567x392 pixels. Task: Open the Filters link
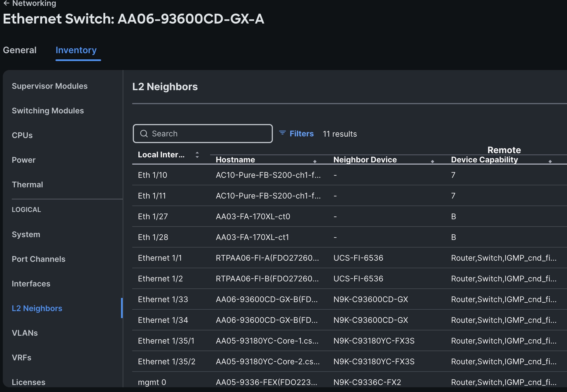point(301,134)
